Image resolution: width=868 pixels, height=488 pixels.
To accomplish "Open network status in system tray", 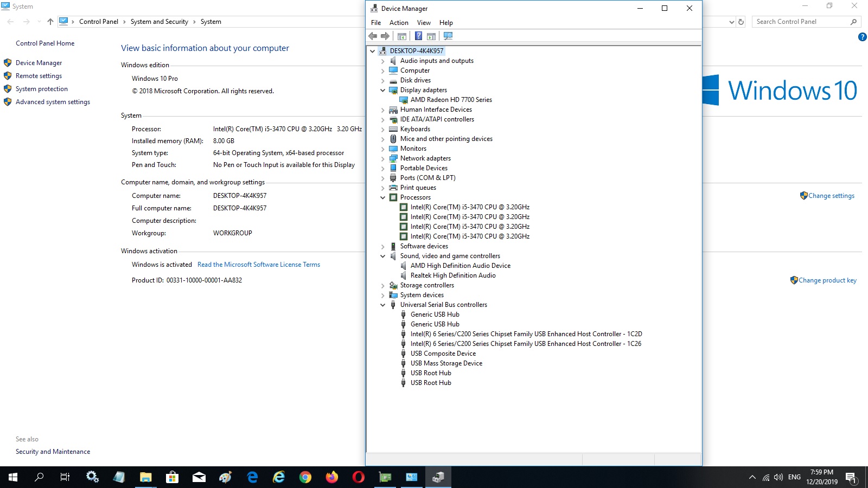I will coord(765,477).
